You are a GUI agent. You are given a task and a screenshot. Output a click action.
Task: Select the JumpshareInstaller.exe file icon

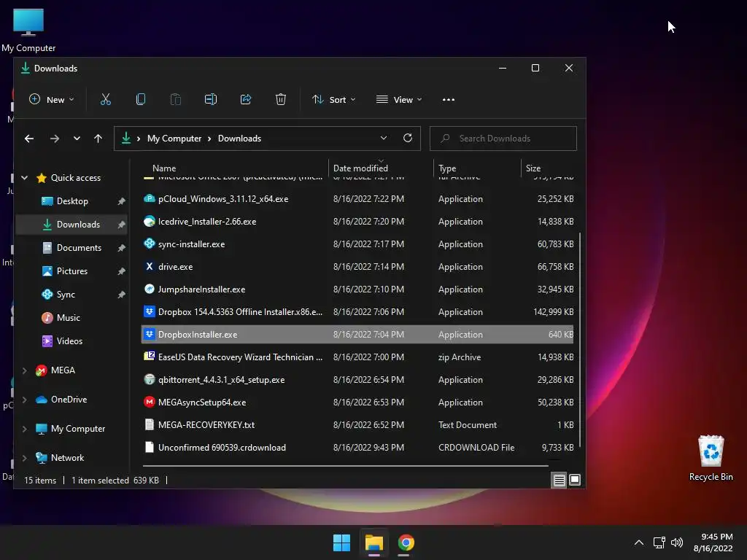click(x=149, y=289)
